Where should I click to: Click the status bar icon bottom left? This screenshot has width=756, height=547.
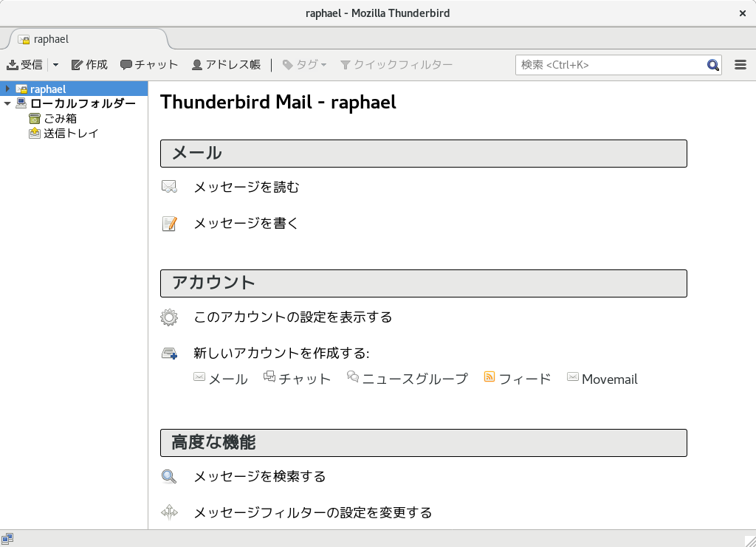8,538
